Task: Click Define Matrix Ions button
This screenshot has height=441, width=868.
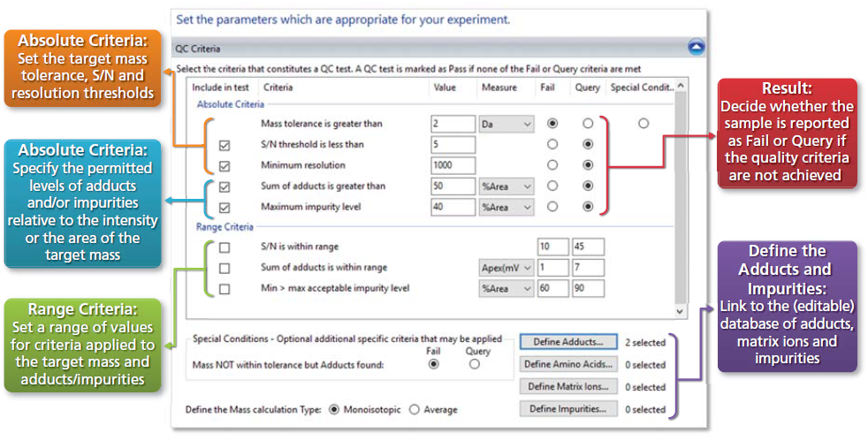Action: pos(567,387)
